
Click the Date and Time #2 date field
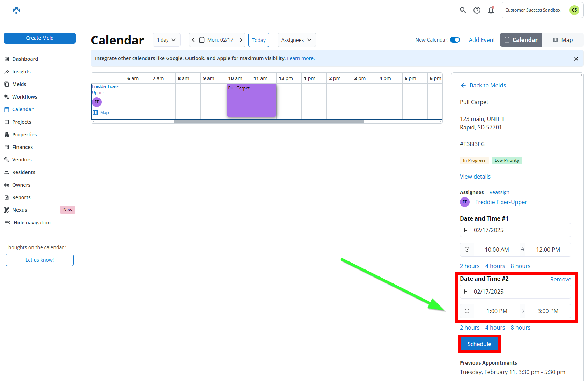[x=515, y=292]
